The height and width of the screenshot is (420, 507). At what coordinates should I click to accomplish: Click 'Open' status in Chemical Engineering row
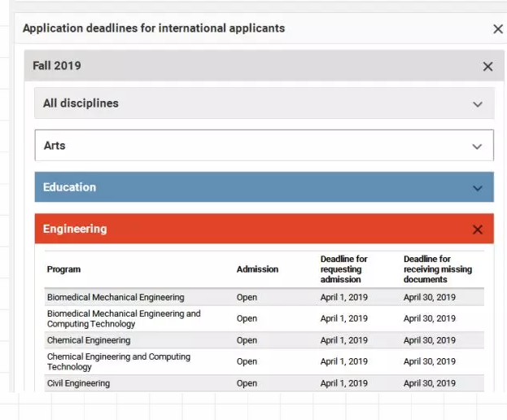point(247,340)
